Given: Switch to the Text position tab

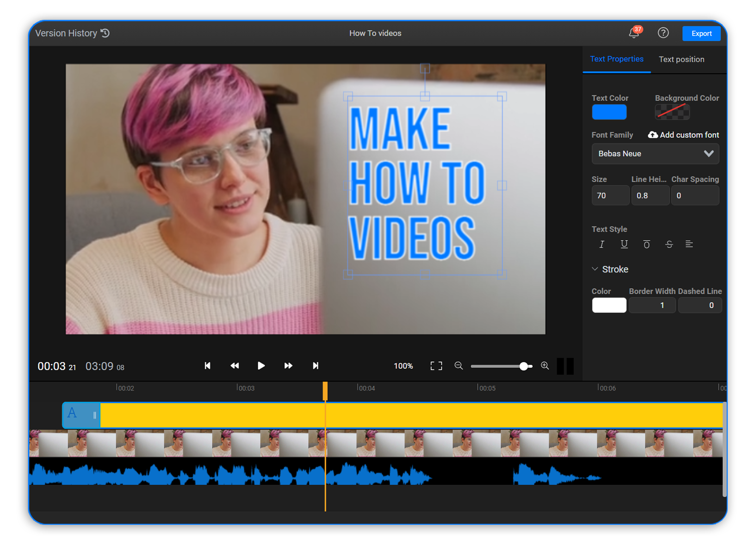Looking at the screenshot, I should coord(681,59).
